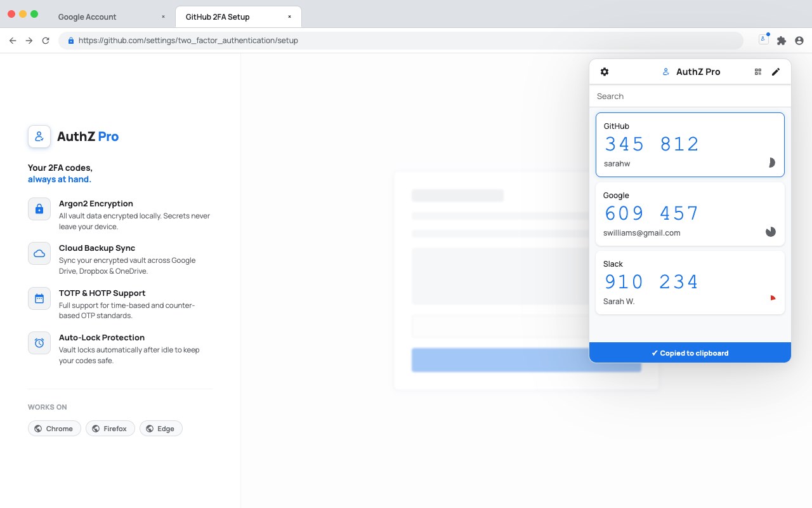Click the GitHub URL address bar
This screenshot has height=508, width=812.
(401, 41)
